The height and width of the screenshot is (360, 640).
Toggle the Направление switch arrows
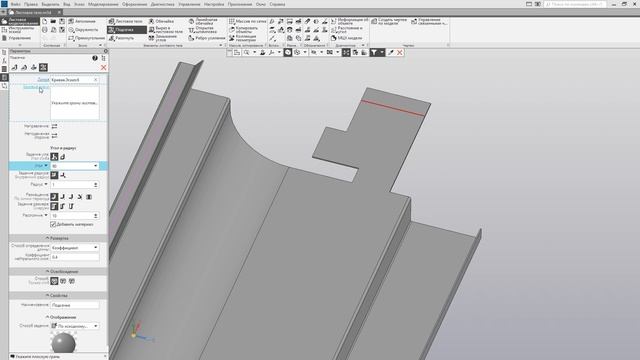[x=54, y=127]
